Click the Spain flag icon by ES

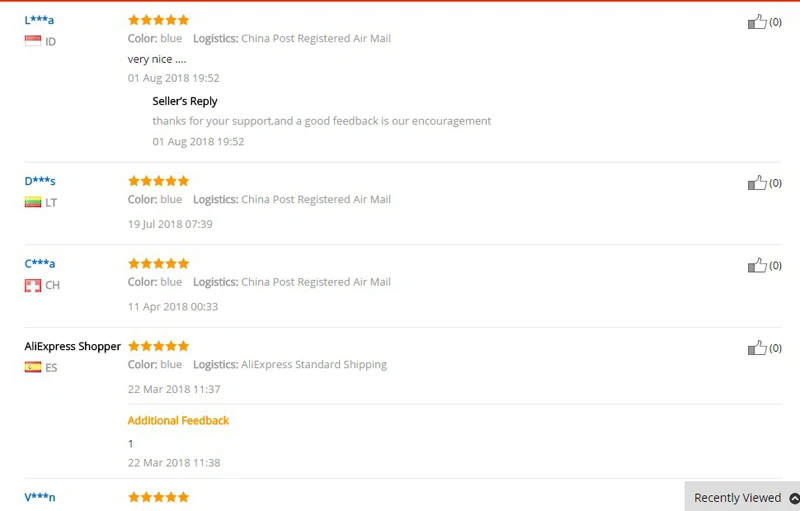33,367
